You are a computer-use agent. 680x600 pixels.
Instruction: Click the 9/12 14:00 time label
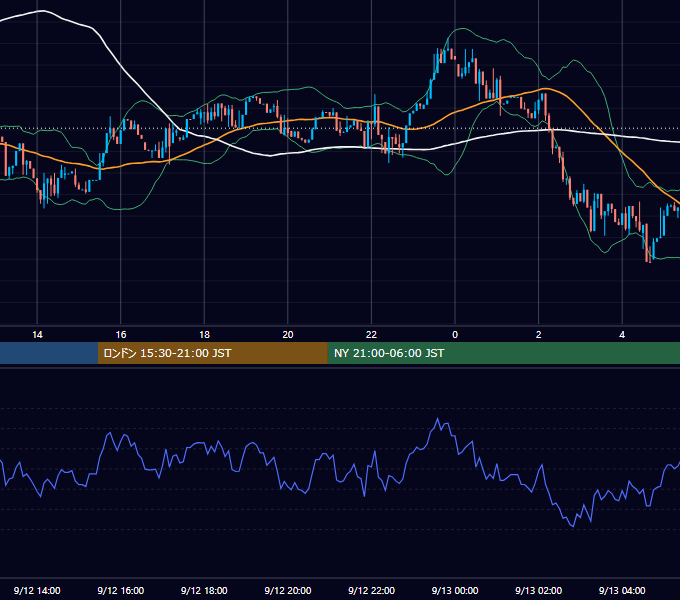pos(37,590)
